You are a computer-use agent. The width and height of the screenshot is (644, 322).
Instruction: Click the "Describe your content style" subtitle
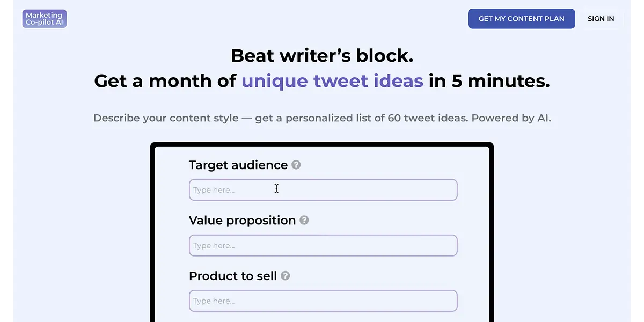tap(166, 118)
